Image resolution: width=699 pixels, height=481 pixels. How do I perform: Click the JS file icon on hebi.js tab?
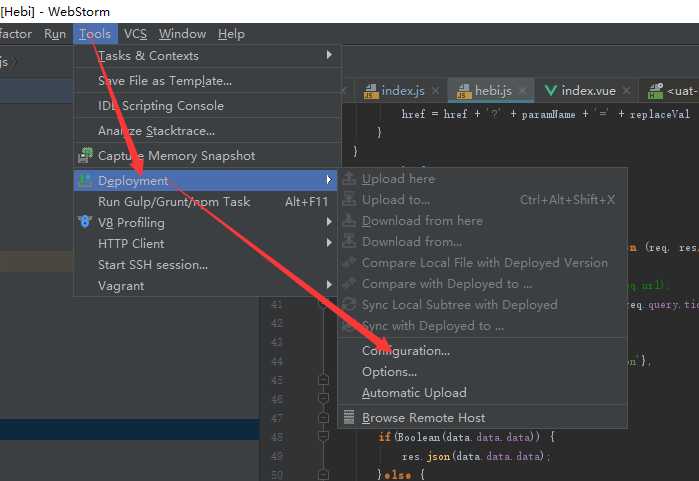coord(464,91)
